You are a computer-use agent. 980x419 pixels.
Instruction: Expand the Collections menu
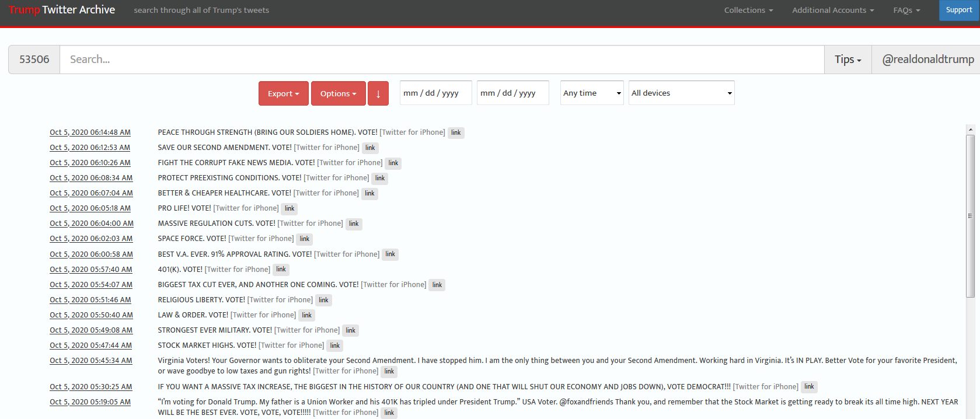pos(748,10)
